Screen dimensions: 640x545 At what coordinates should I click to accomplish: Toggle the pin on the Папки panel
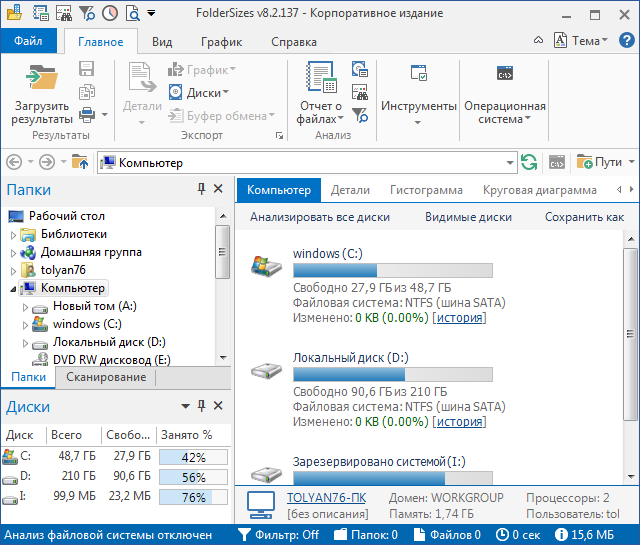201,189
